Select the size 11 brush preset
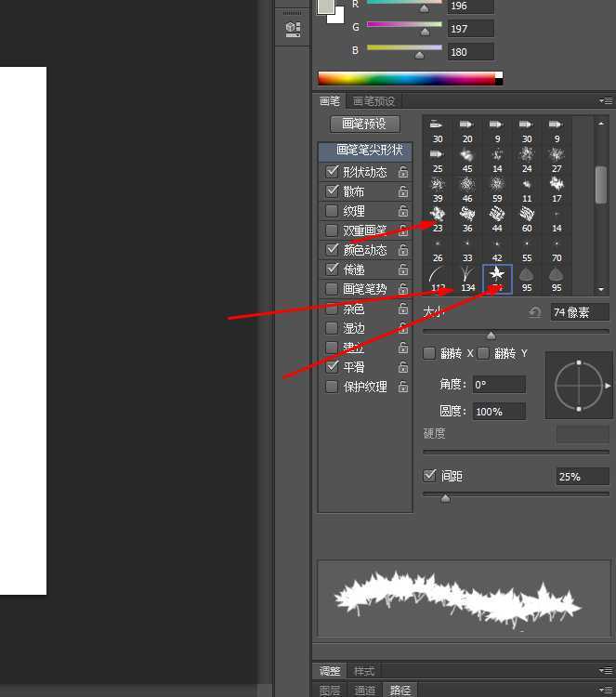This screenshot has height=697, width=616. (527, 191)
